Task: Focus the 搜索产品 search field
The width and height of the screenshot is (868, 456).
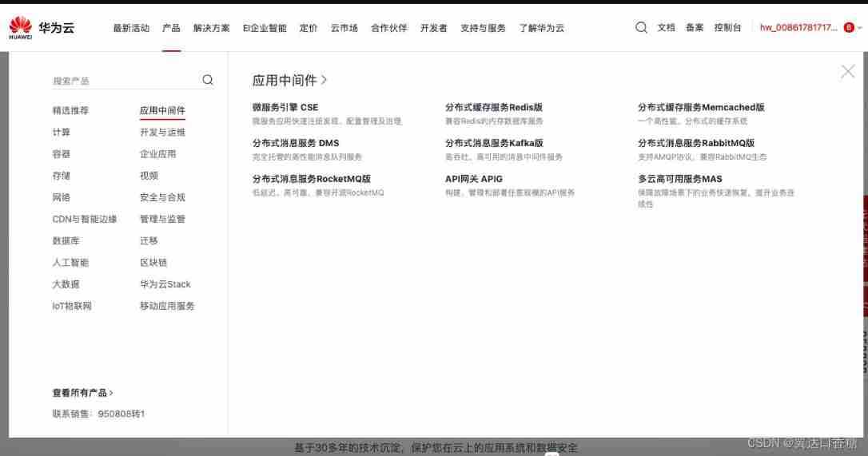Action: [x=124, y=81]
